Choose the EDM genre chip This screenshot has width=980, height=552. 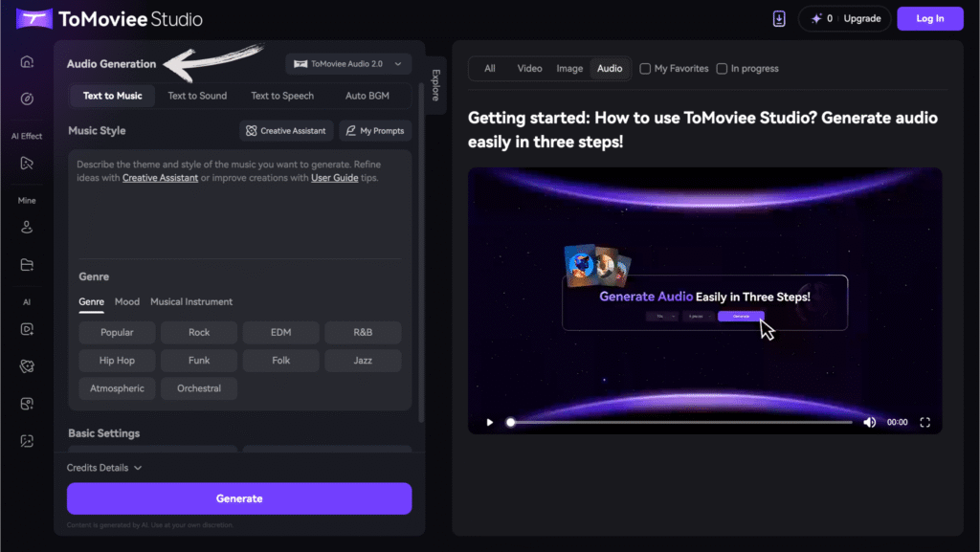click(x=280, y=332)
